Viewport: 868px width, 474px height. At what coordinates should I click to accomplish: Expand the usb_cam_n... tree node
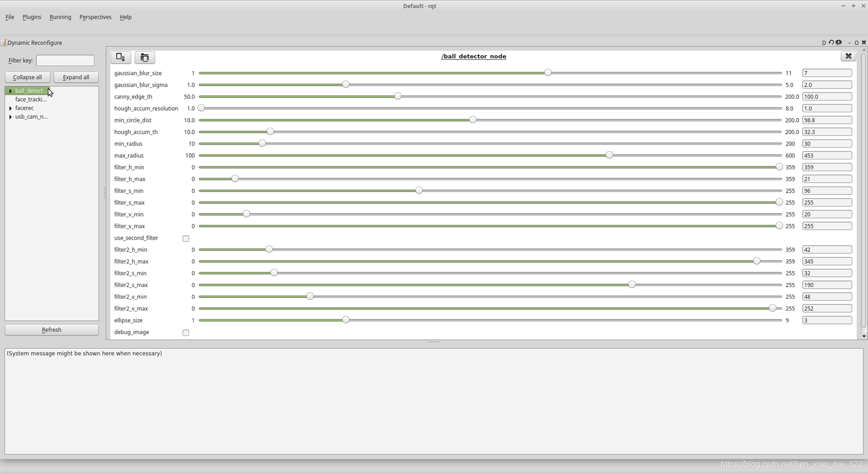click(x=10, y=117)
